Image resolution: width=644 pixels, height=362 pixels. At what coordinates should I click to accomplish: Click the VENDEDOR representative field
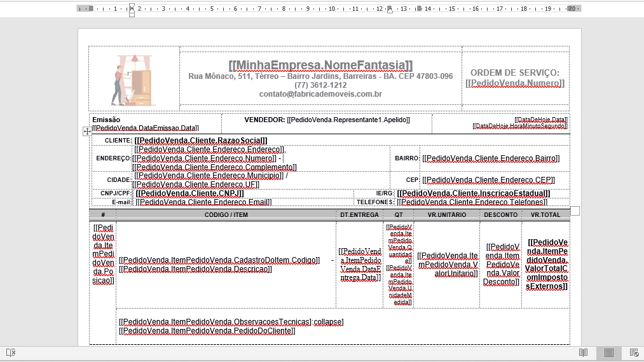(327, 120)
